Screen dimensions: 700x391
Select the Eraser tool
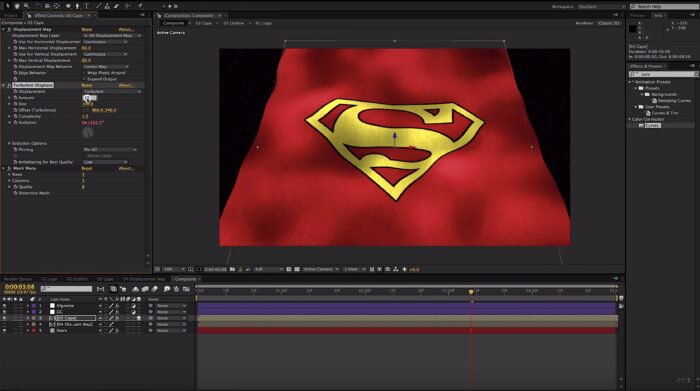coord(117,6)
